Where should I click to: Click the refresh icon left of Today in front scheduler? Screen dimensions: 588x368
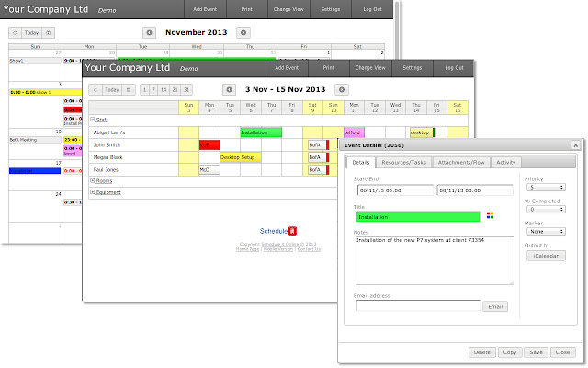coord(96,90)
